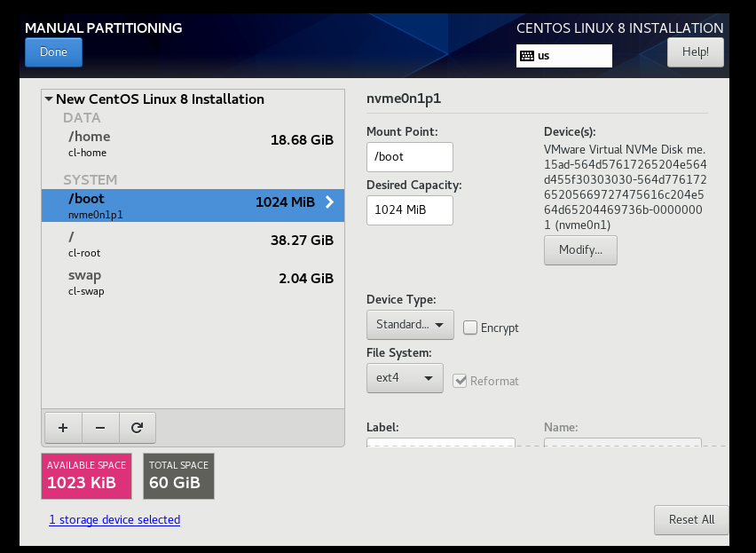The height and width of the screenshot is (553, 756).
Task: Focus the Mount Point field
Action: point(410,157)
